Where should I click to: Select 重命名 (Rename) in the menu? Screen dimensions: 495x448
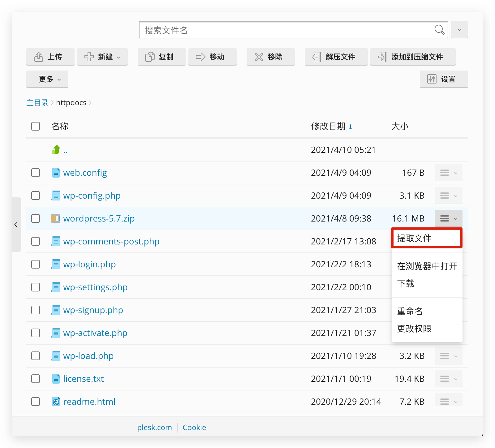tap(410, 311)
